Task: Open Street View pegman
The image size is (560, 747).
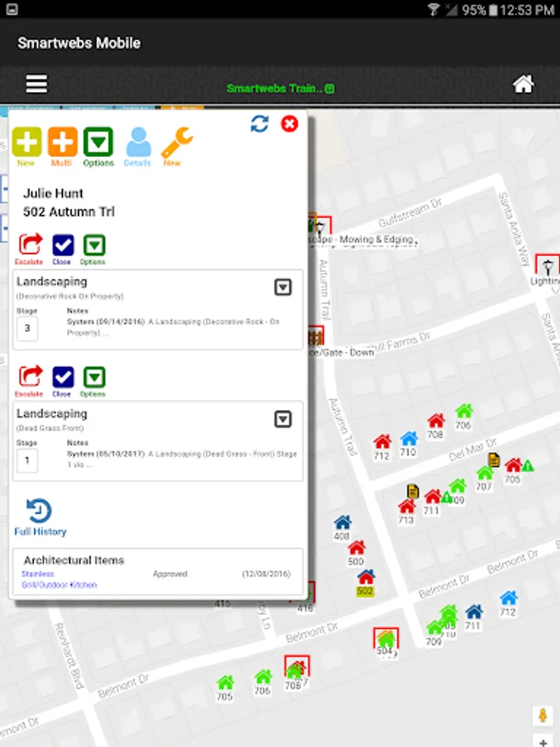Action: click(543, 715)
